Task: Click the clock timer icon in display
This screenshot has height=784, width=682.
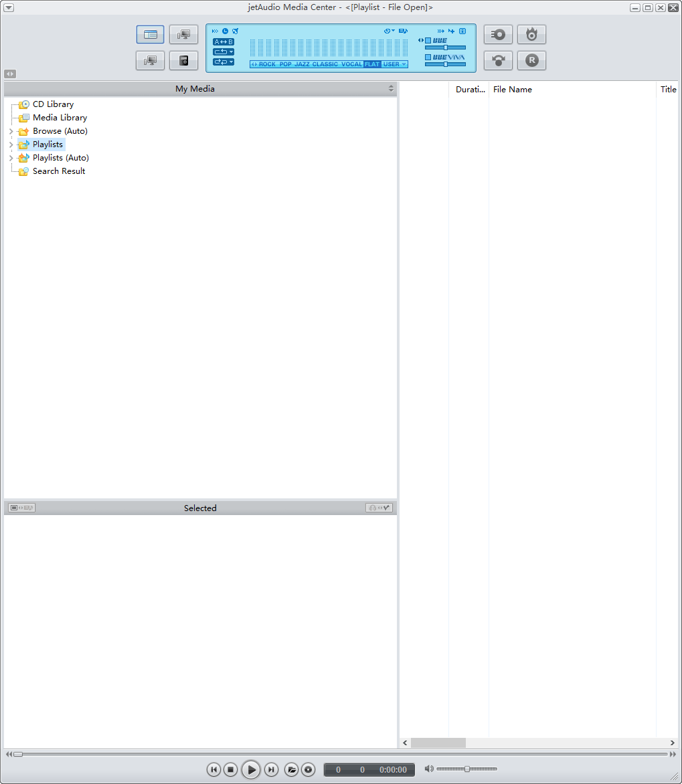Action: point(225,31)
